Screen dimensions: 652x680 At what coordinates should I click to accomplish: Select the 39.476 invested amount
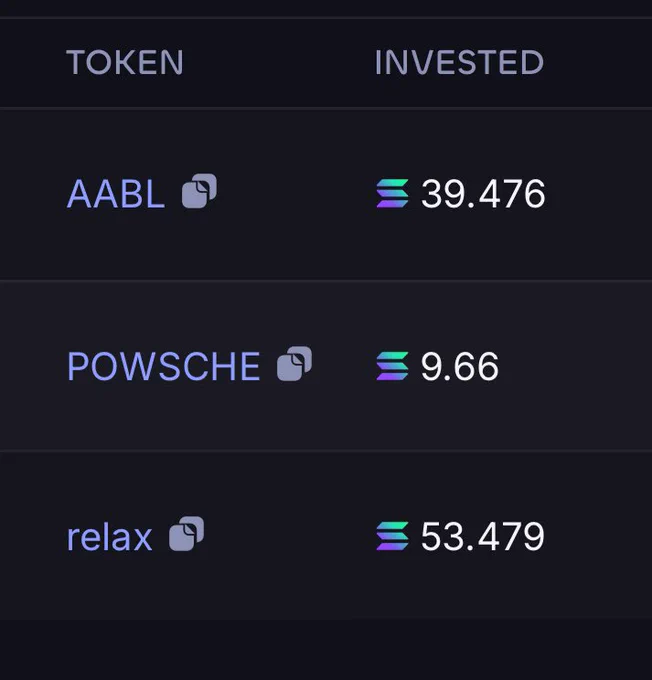[483, 193]
